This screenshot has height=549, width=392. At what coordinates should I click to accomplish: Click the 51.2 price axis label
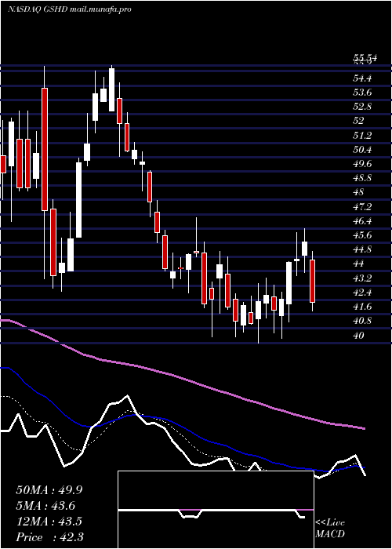pos(362,136)
